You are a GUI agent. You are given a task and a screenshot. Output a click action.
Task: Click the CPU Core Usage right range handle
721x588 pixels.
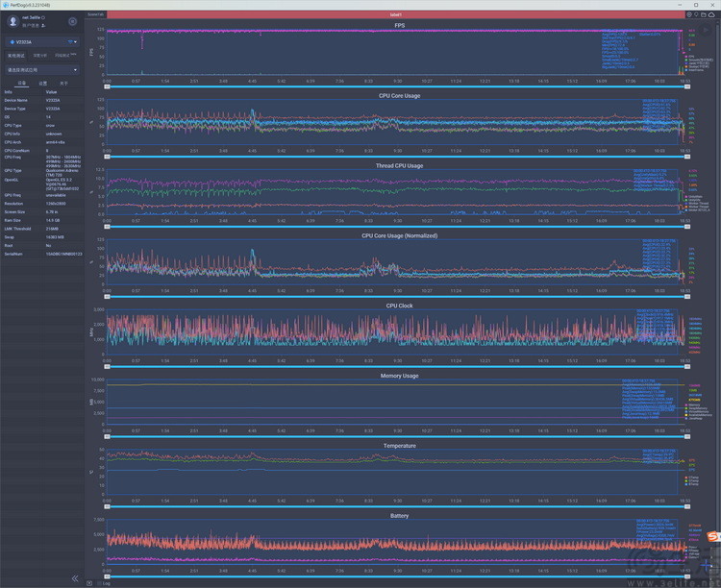pyautogui.click(x=687, y=157)
